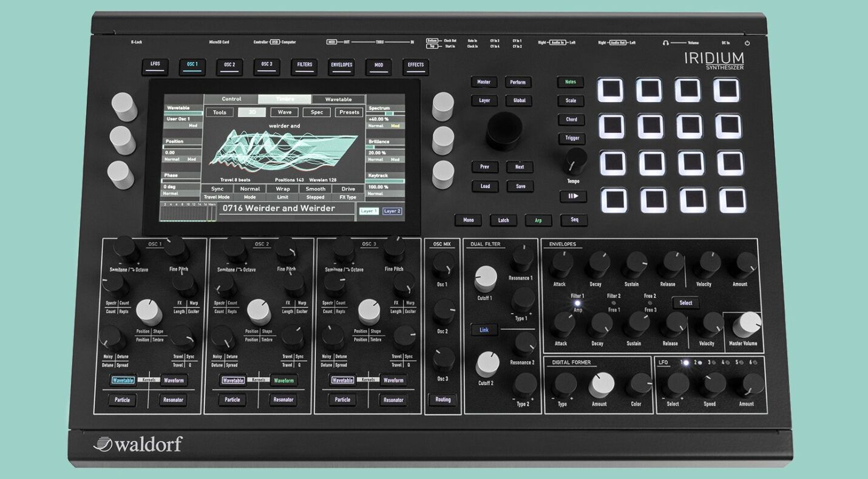Screen dimensions: 868x479
Task: Toggle the Latch button
Action: (503, 220)
